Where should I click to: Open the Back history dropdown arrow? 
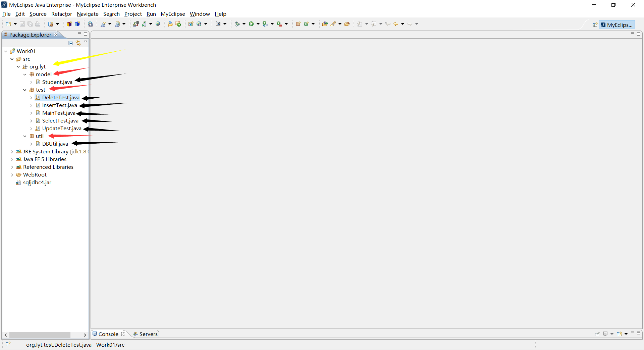(x=402, y=24)
